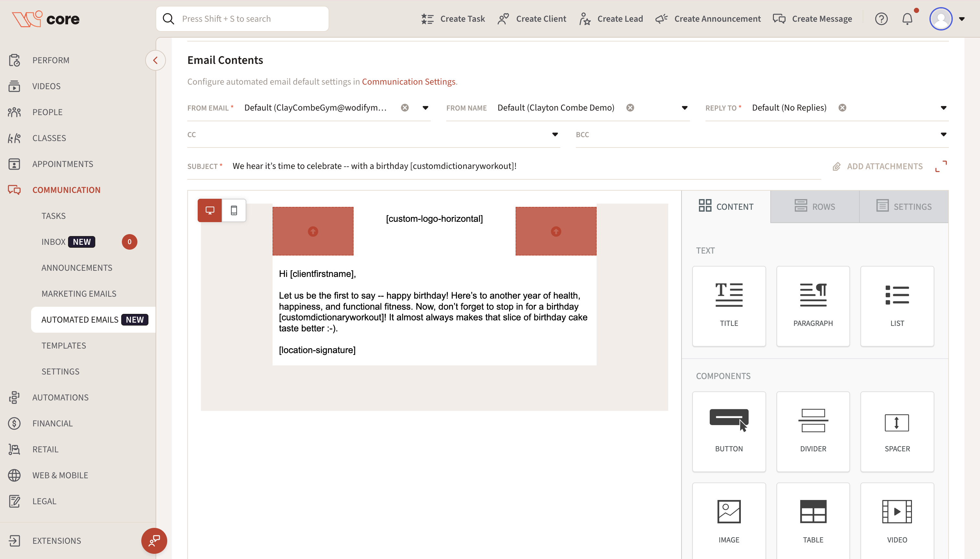Expand the Reply To dropdown

pos(943,108)
